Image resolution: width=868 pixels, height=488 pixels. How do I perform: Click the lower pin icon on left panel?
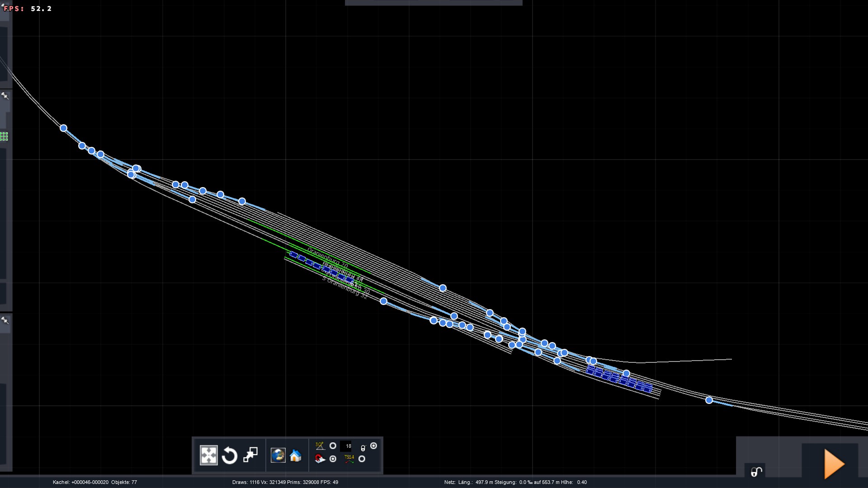(x=5, y=320)
